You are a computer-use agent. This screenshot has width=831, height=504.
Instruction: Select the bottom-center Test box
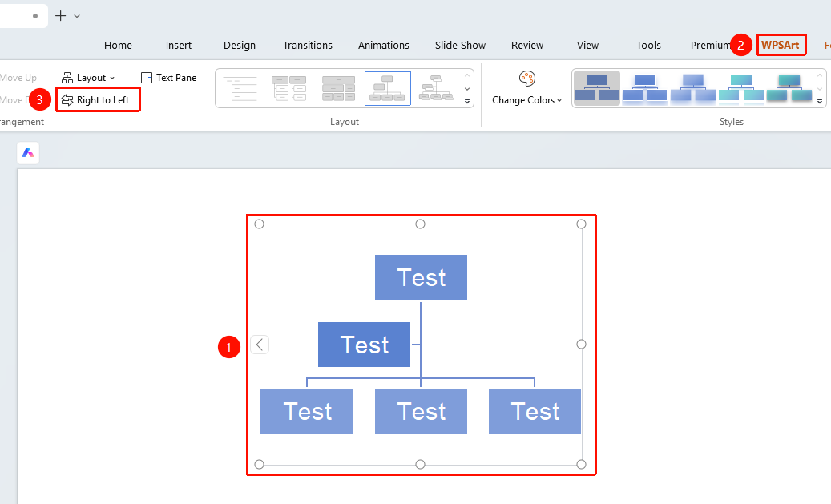[421, 411]
